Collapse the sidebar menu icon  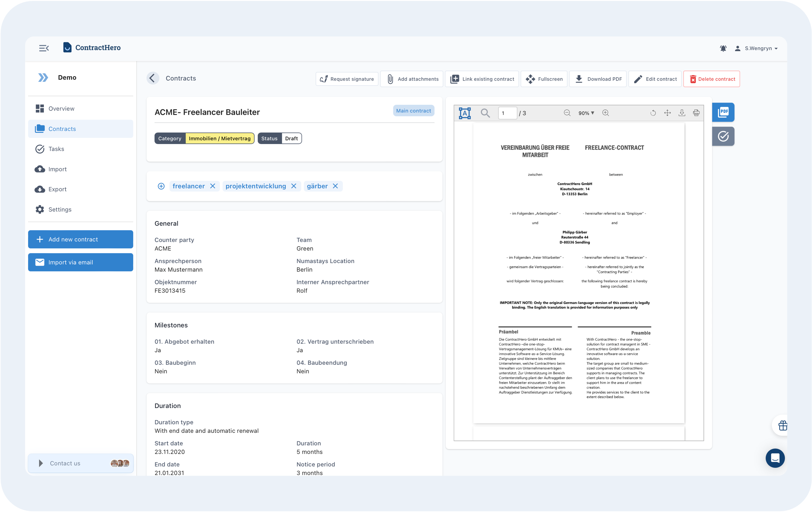pyautogui.click(x=44, y=48)
